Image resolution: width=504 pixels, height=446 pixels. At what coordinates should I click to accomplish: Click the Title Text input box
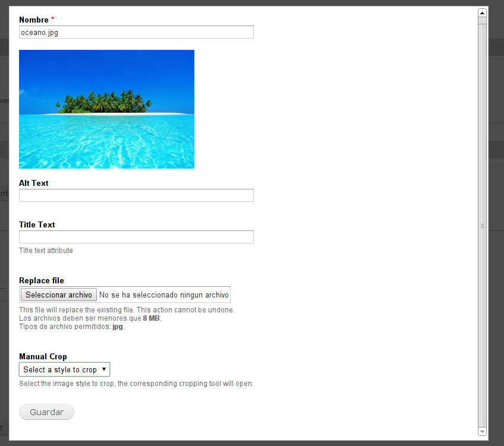click(x=136, y=236)
